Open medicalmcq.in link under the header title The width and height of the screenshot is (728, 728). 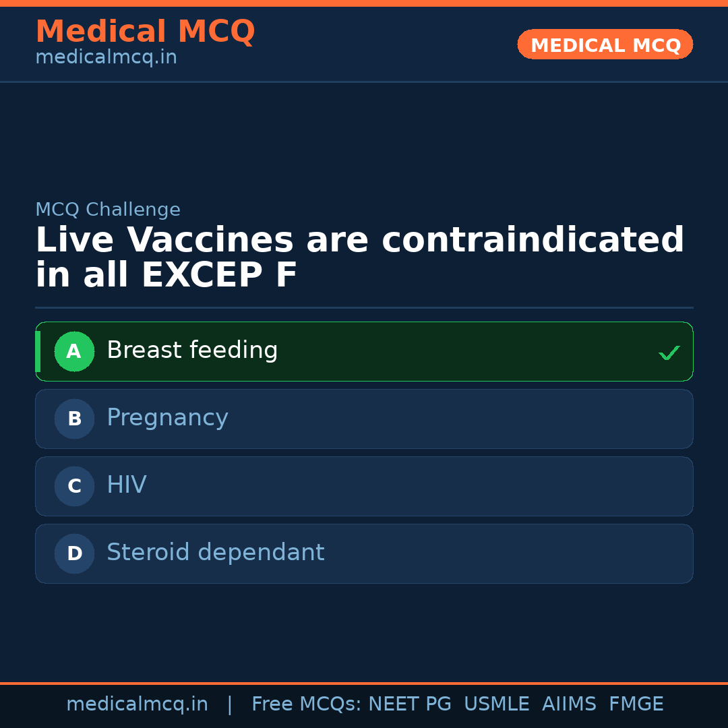pos(106,58)
